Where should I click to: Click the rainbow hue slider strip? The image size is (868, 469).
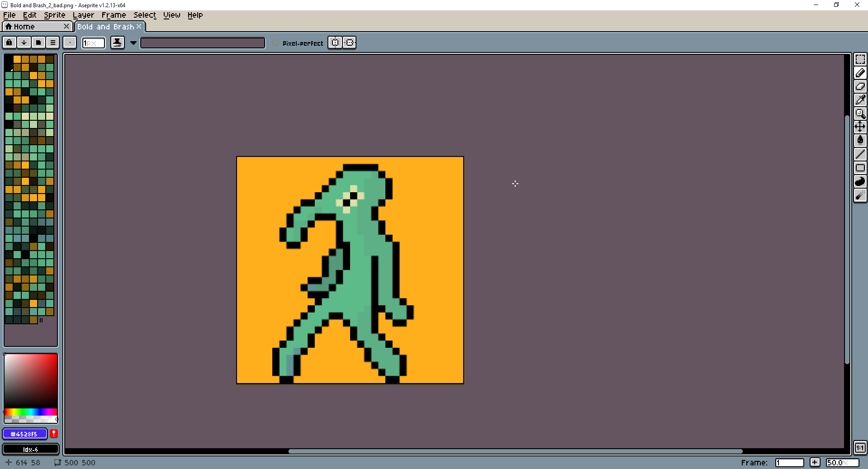31,412
